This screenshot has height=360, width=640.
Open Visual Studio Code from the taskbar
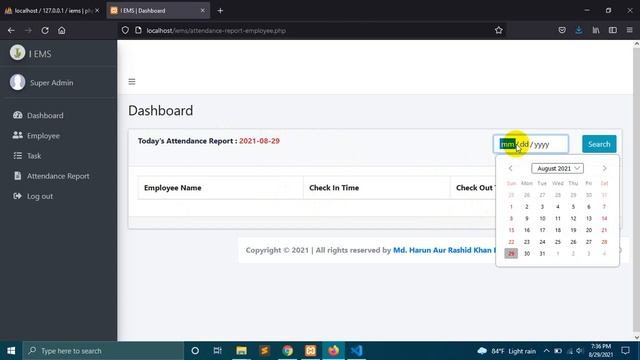[x=356, y=351]
